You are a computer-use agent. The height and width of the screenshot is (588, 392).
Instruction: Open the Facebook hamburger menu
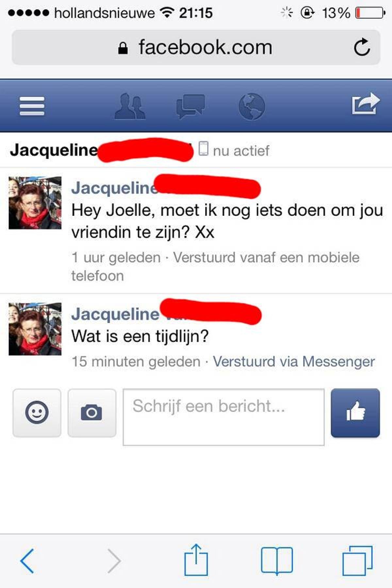pos(32,106)
